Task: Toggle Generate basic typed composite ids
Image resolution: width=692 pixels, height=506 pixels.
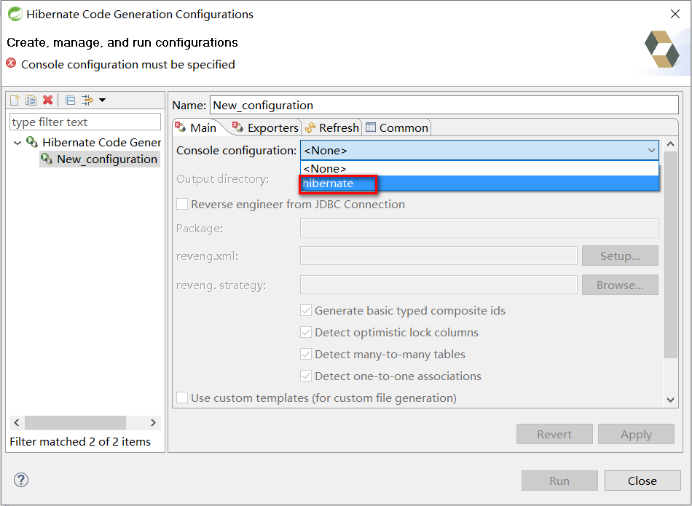Action: [306, 311]
